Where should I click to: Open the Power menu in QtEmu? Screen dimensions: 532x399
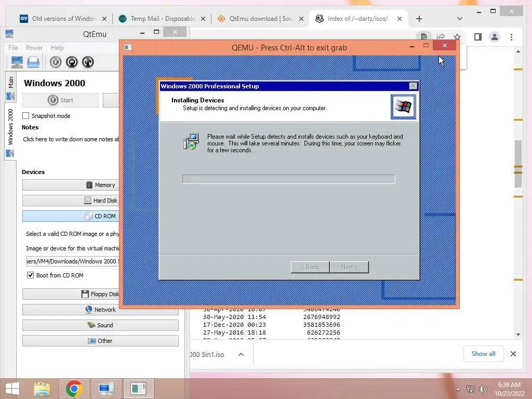point(34,47)
